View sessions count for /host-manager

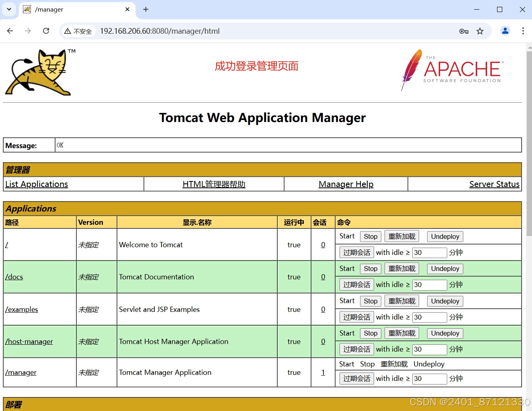(323, 342)
